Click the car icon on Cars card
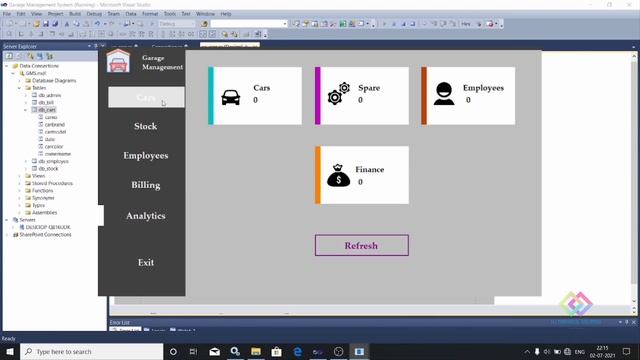Image resolution: width=640 pixels, height=360 pixels. point(231,97)
